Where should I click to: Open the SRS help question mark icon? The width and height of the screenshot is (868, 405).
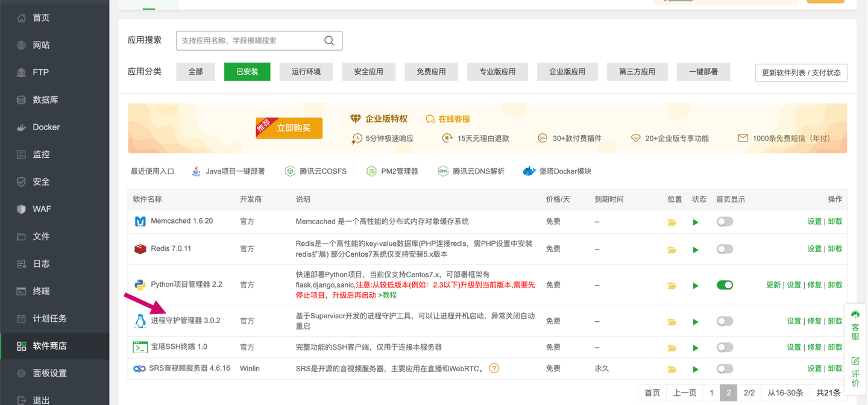point(494,368)
